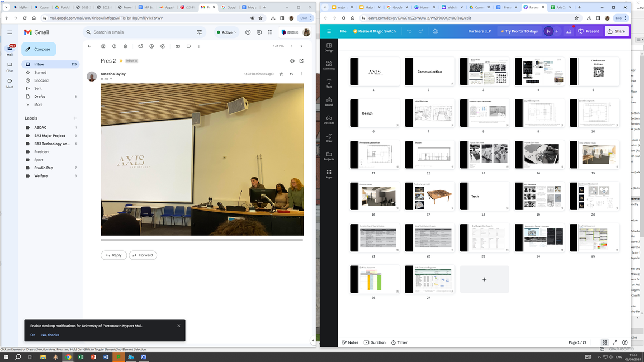644x362 pixels.
Task: Open the Canva File menu
Action: [x=343, y=31]
